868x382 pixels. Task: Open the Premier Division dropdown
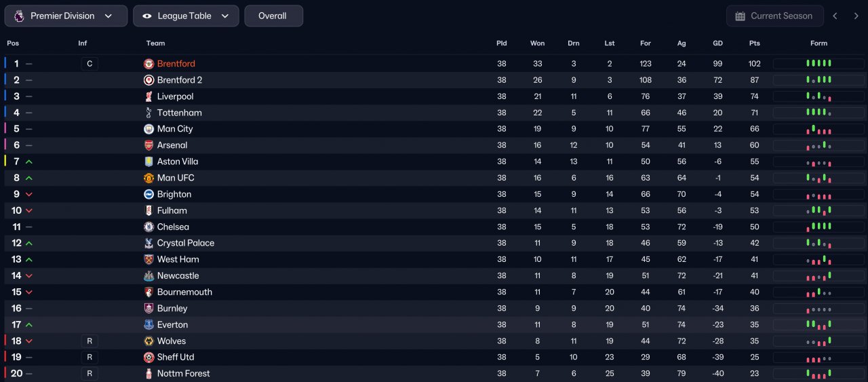66,16
